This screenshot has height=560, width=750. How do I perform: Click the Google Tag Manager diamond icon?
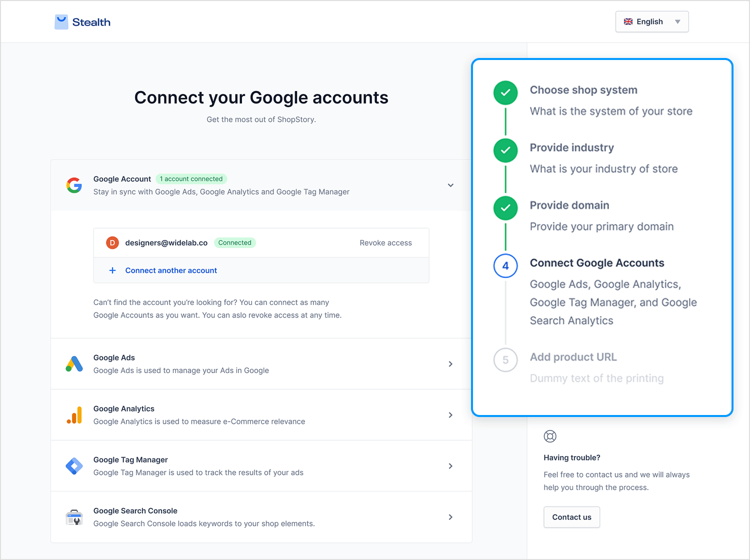74,466
